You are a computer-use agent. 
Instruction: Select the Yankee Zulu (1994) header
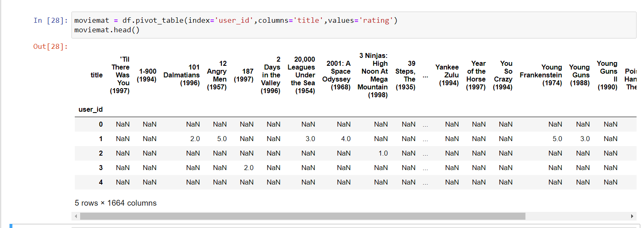[x=447, y=75]
